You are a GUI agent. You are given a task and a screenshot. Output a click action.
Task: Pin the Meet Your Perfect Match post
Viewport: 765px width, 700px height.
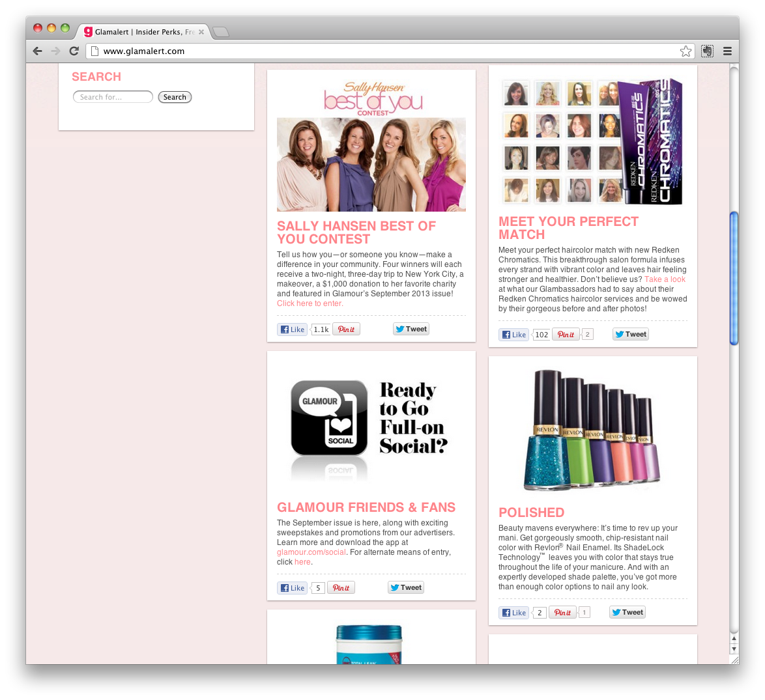click(x=566, y=335)
